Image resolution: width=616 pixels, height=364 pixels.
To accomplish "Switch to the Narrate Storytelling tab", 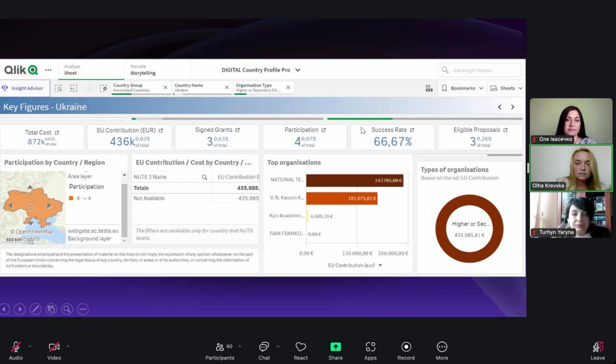I will point(143,70).
